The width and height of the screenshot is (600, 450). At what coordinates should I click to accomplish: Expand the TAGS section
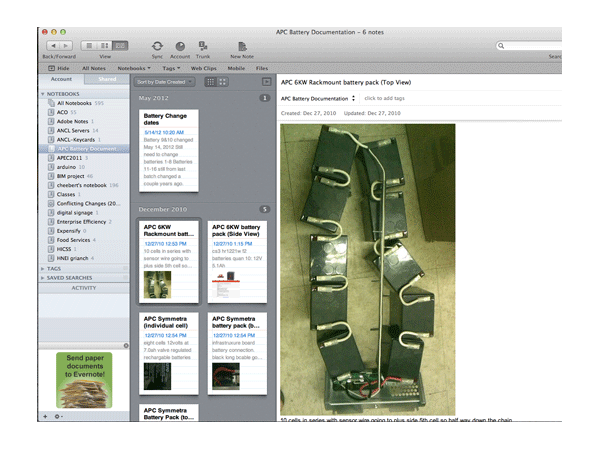tap(43, 269)
